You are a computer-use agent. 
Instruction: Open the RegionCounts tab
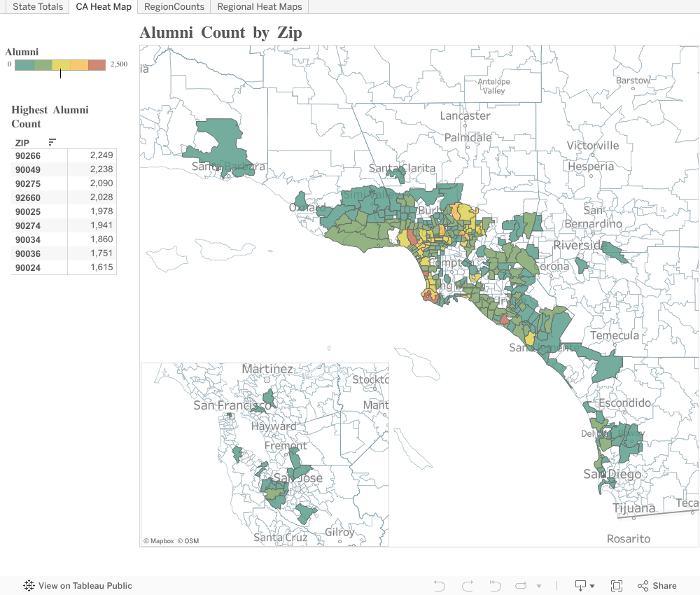click(174, 7)
